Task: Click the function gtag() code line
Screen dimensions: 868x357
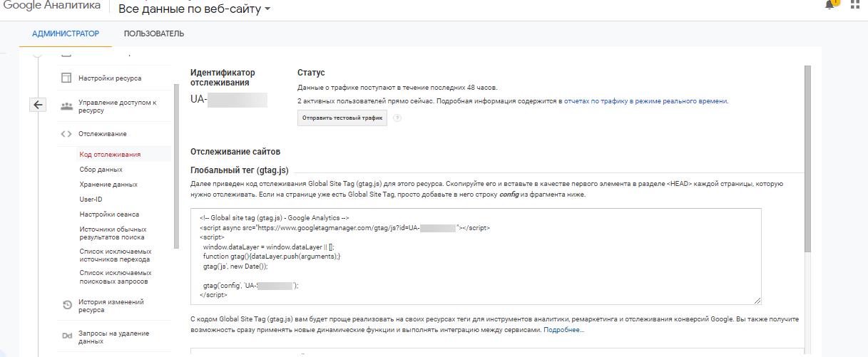Action: (x=272, y=256)
